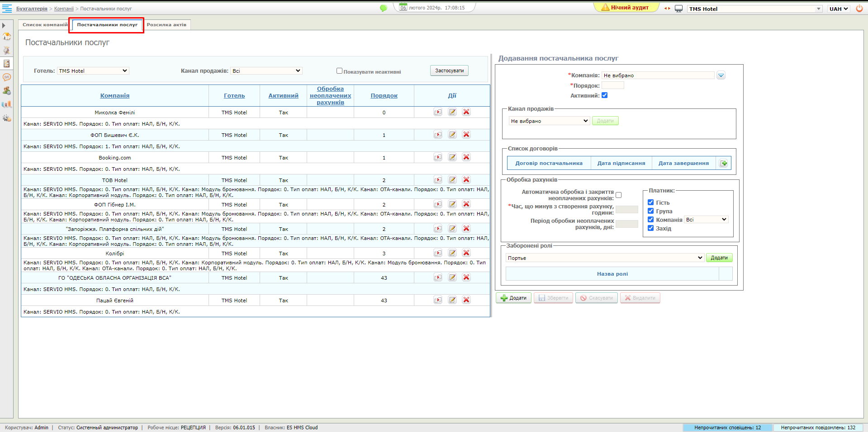868x432 pixels.
Task: Click the green chat bubble icon
Action: 384,8
